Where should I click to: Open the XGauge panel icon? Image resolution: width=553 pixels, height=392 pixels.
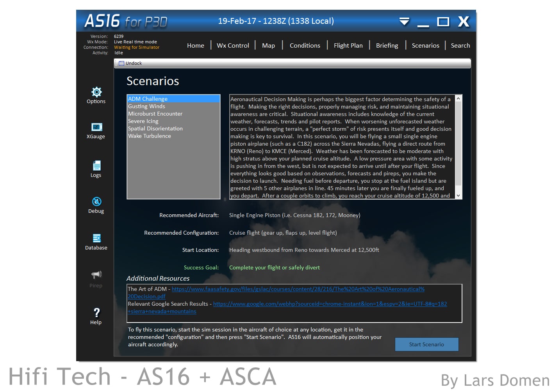click(x=96, y=127)
